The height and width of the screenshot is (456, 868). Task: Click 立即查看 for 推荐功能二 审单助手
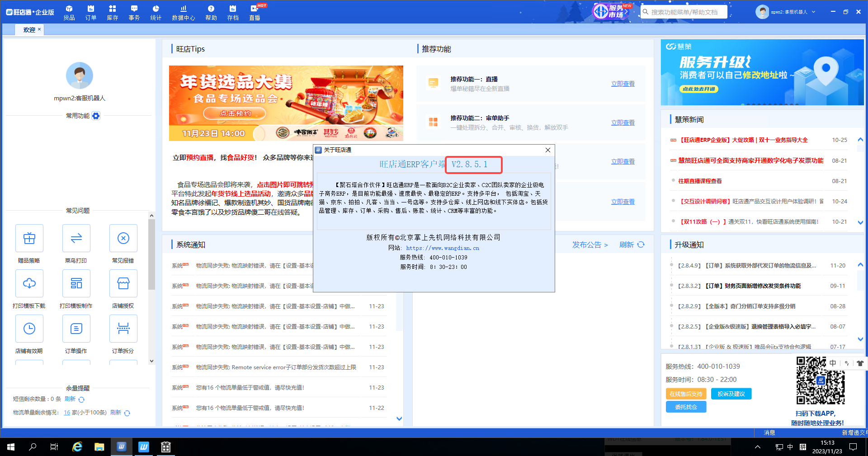[x=623, y=122]
